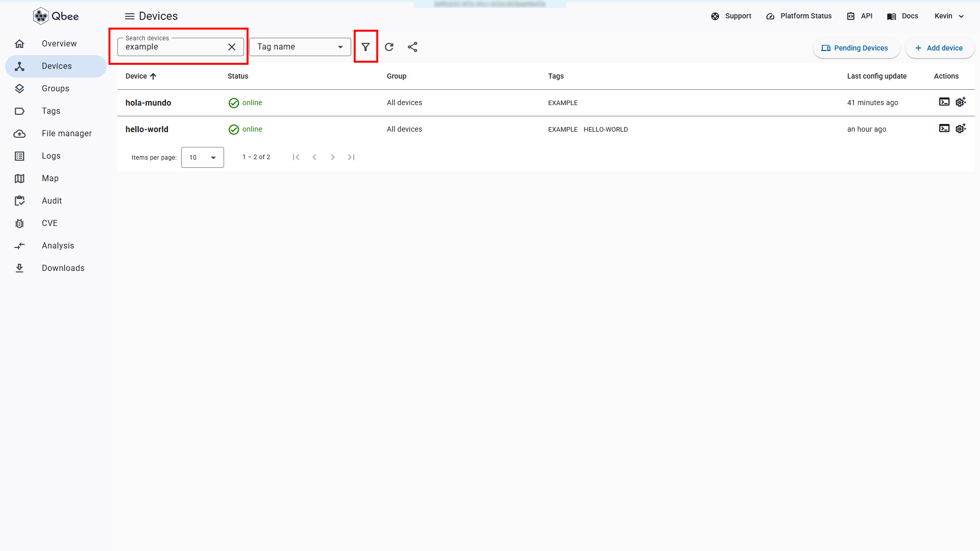Click the share icon in toolbar

click(412, 47)
